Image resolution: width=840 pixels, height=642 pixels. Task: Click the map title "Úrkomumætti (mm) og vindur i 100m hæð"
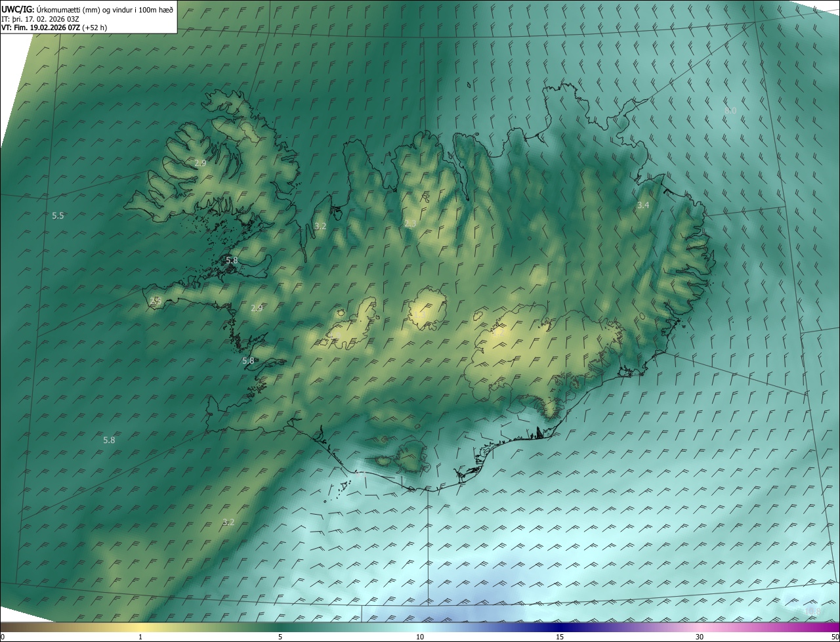click(105, 9)
